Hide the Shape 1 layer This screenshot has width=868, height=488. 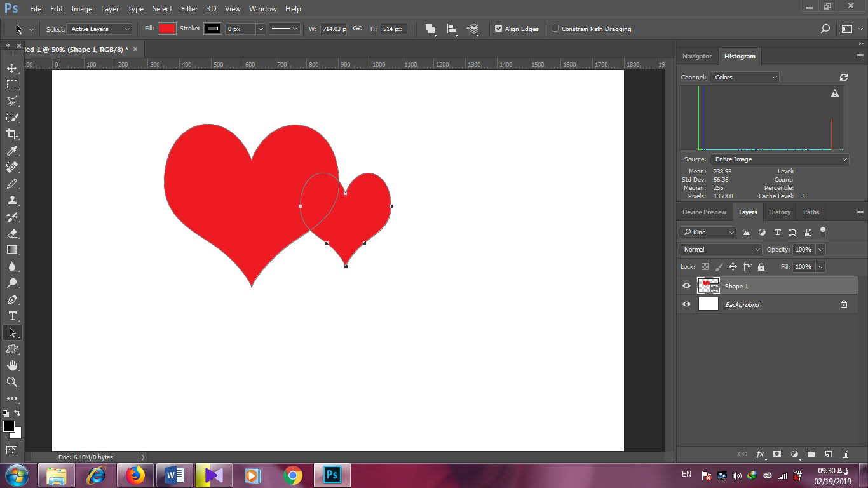(686, 286)
